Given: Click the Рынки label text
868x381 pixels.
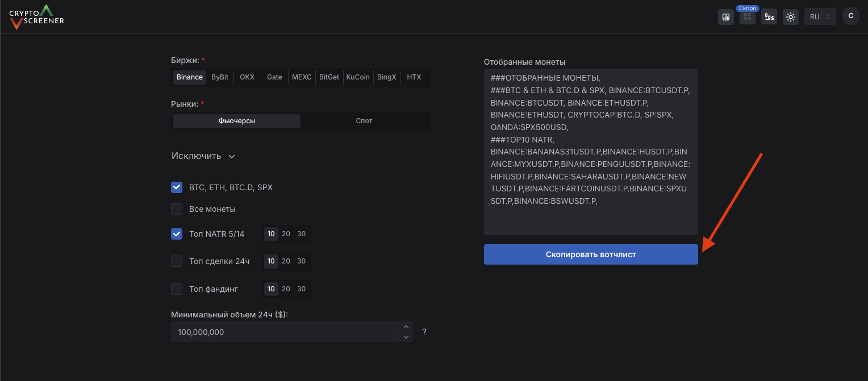Looking at the screenshot, I should (x=185, y=104).
